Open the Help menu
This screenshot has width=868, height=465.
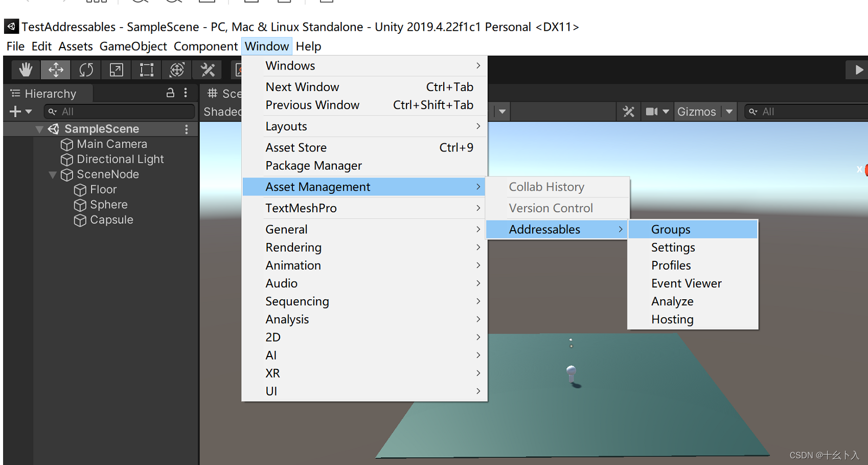(308, 47)
